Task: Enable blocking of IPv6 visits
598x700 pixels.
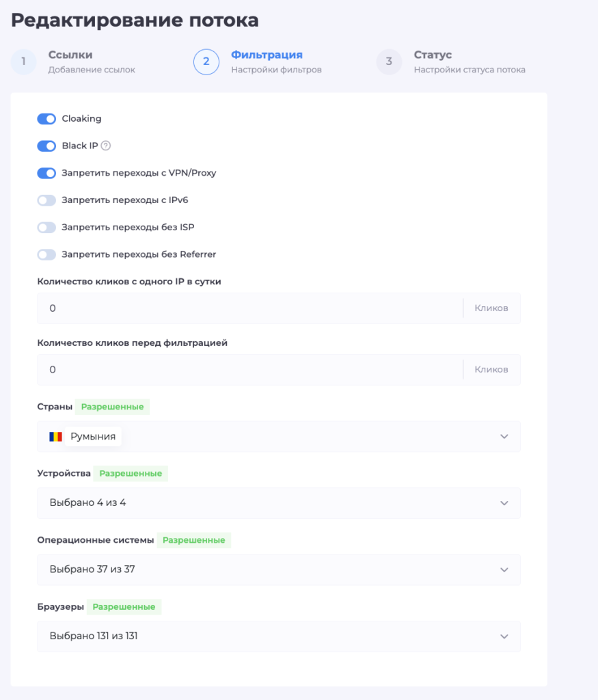Action: (x=46, y=200)
